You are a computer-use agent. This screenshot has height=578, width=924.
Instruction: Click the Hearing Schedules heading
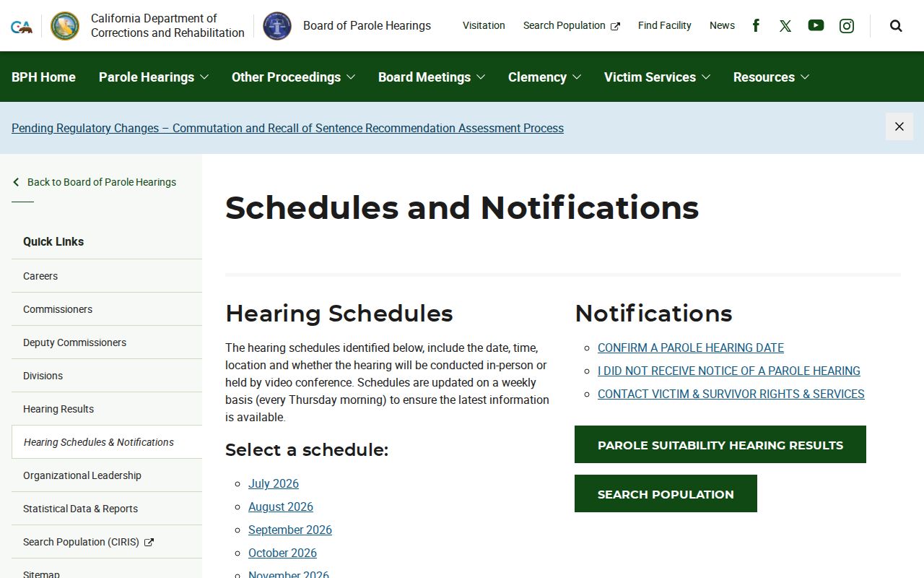coord(339,313)
